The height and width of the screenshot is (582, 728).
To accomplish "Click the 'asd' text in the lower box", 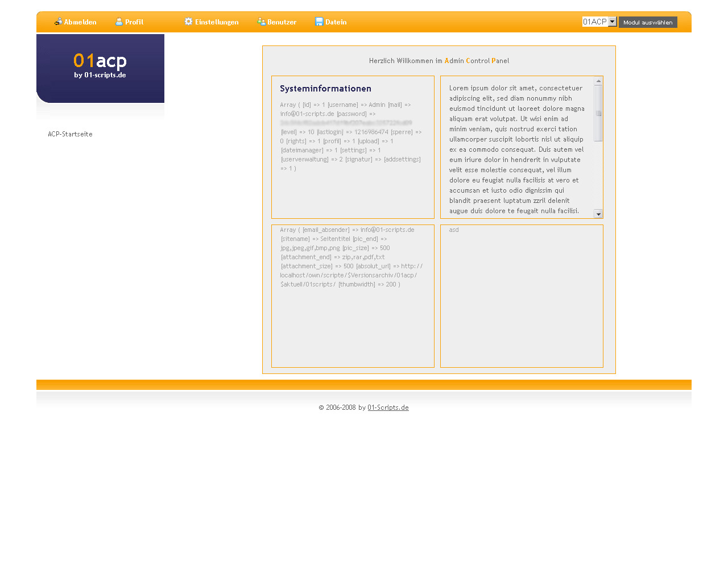I will click(454, 230).
